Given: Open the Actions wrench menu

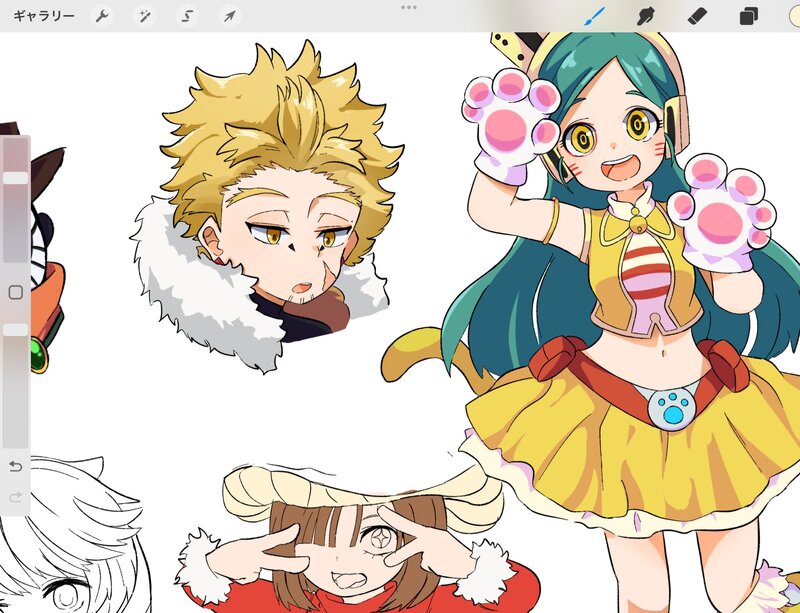Looking at the screenshot, I should (102, 16).
